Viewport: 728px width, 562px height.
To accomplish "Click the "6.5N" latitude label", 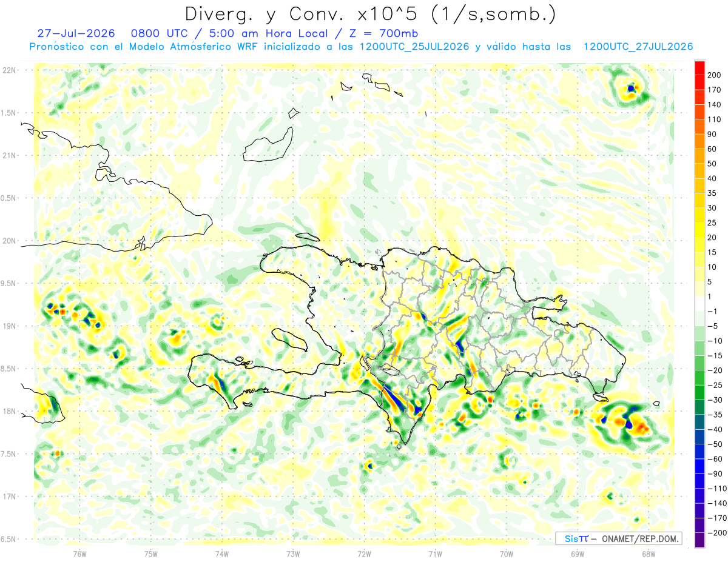I will click(x=8, y=539).
